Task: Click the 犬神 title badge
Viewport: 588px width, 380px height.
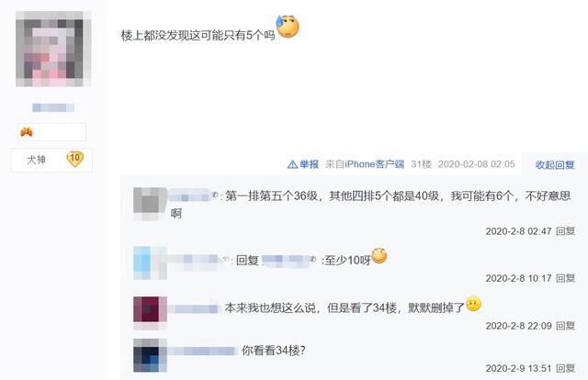Action: click(x=36, y=160)
